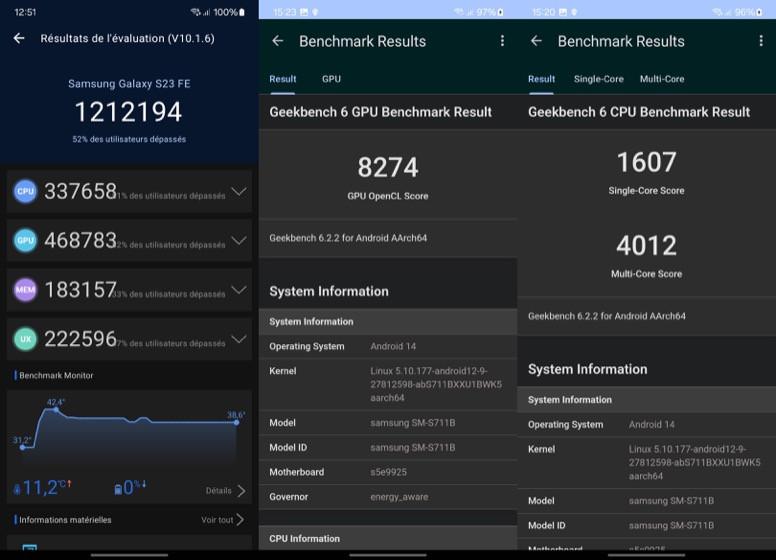Tap Informations matérielles heading
The height and width of the screenshot is (560, 776).
point(65,520)
